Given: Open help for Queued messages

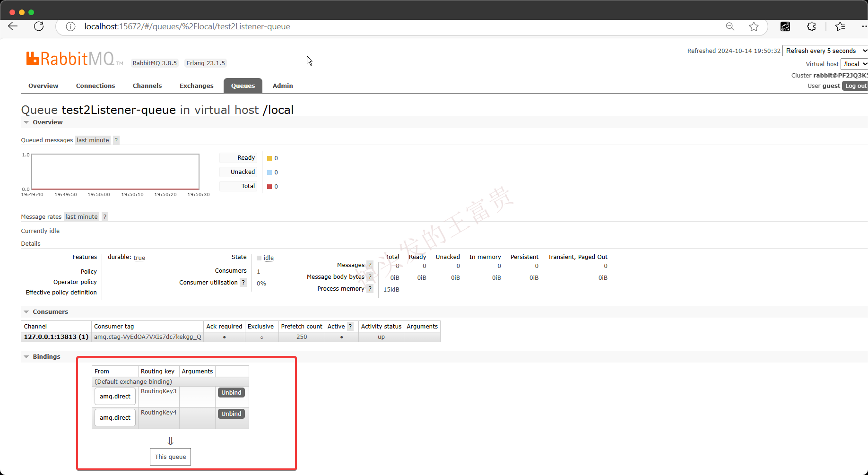Looking at the screenshot, I should pyautogui.click(x=116, y=140).
